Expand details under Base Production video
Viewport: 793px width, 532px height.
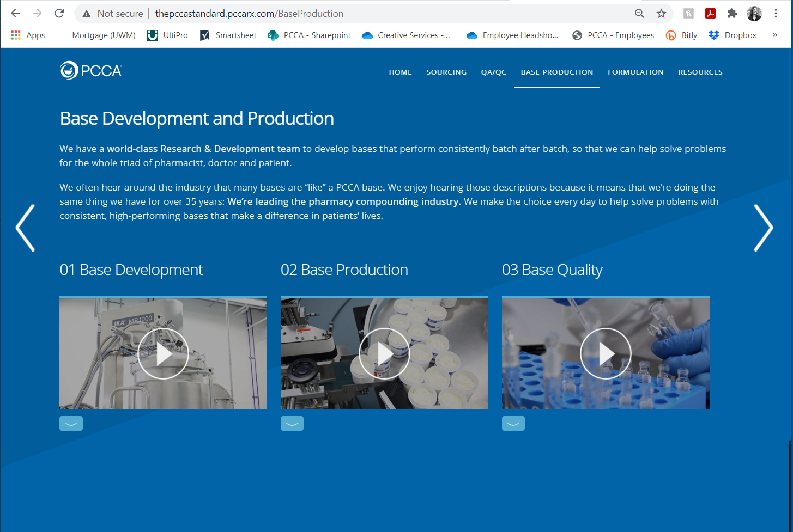[292, 424]
